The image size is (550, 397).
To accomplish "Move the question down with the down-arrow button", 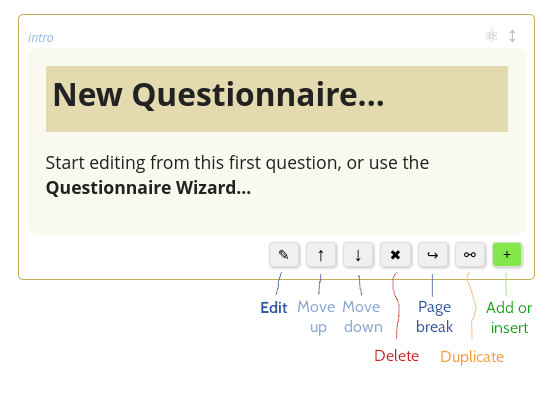I will (358, 255).
